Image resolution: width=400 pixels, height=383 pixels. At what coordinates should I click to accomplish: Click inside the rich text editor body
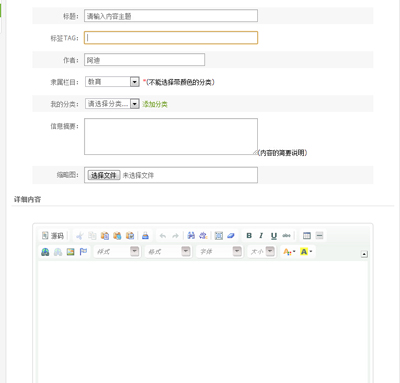pyautogui.click(x=203, y=322)
